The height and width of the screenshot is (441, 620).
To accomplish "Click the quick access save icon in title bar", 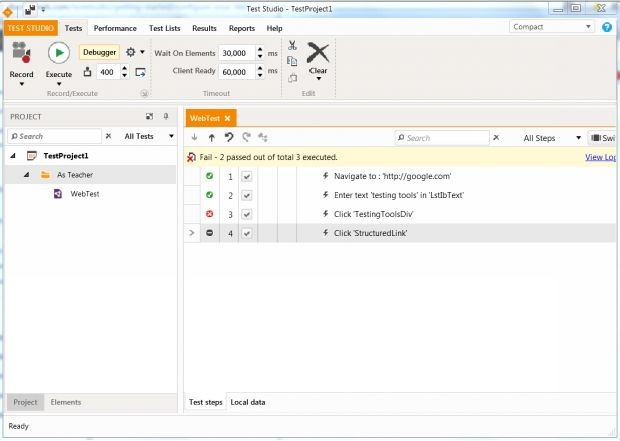I will pos(30,9).
